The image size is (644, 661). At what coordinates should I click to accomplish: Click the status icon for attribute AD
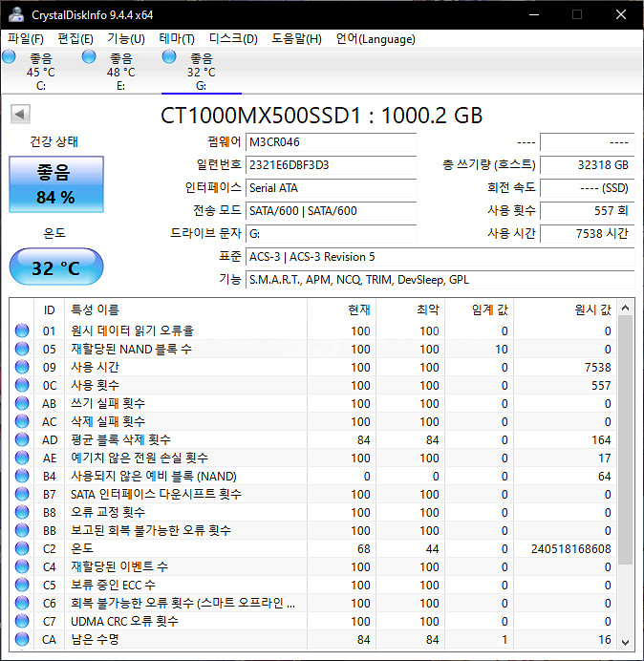[x=22, y=439]
